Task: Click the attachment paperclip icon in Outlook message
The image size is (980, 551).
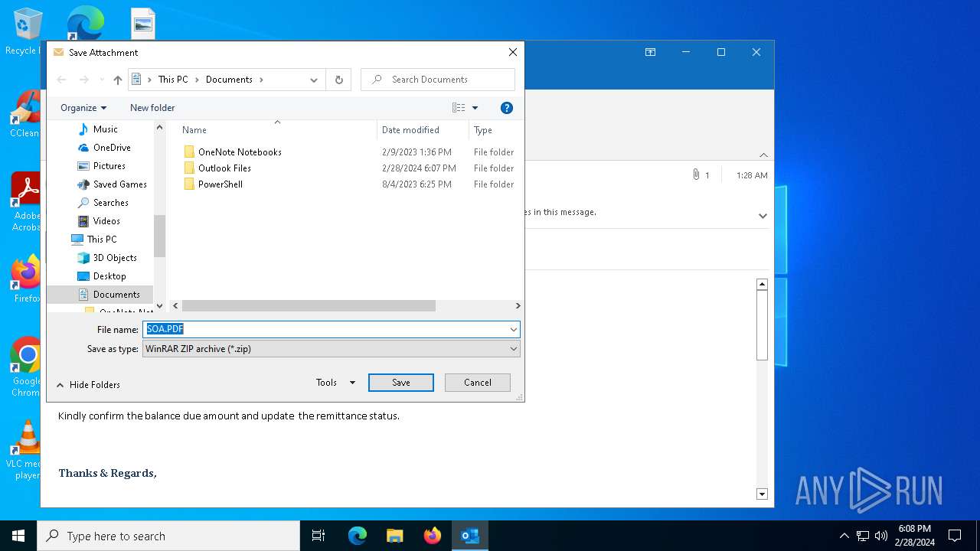Action: click(x=696, y=175)
